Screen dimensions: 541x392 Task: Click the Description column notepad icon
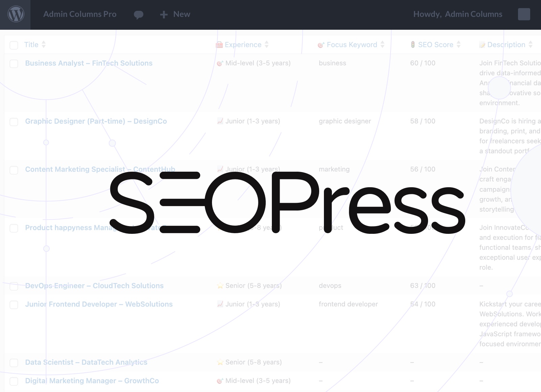[x=482, y=45]
